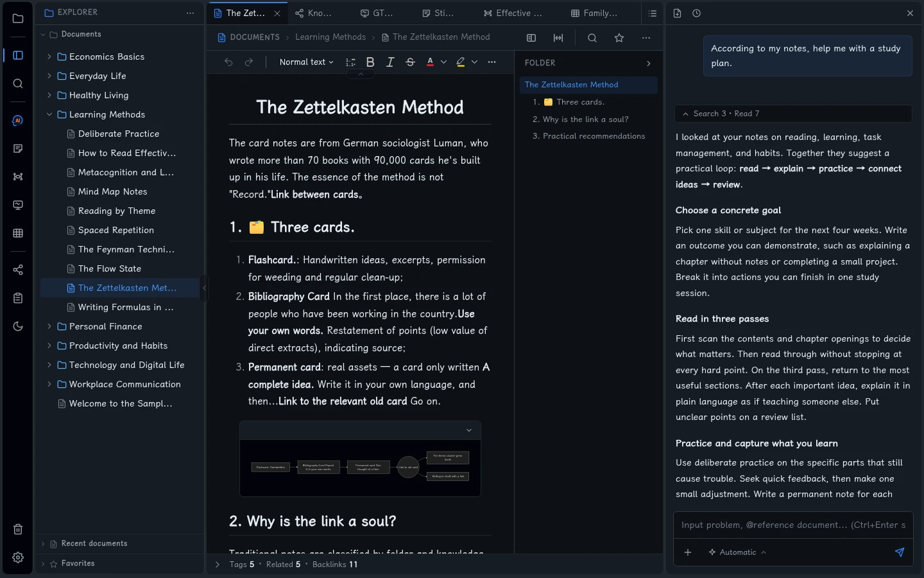Apply Italic formatting in the toolbar

(x=390, y=62)
